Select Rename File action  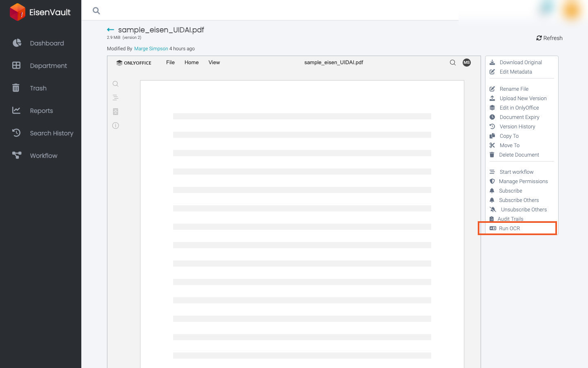(x=514, y=89)
